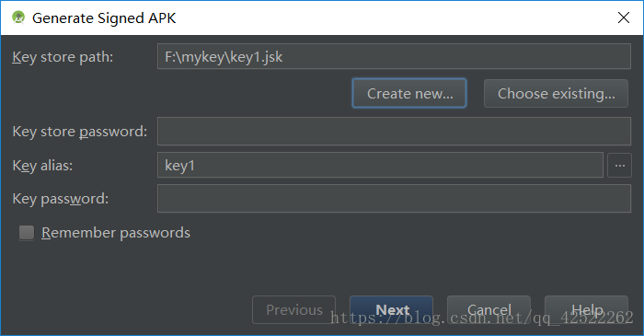Focus the Key store path field
644x336 pixels.
pyautogui.click(x=394, y=56)
